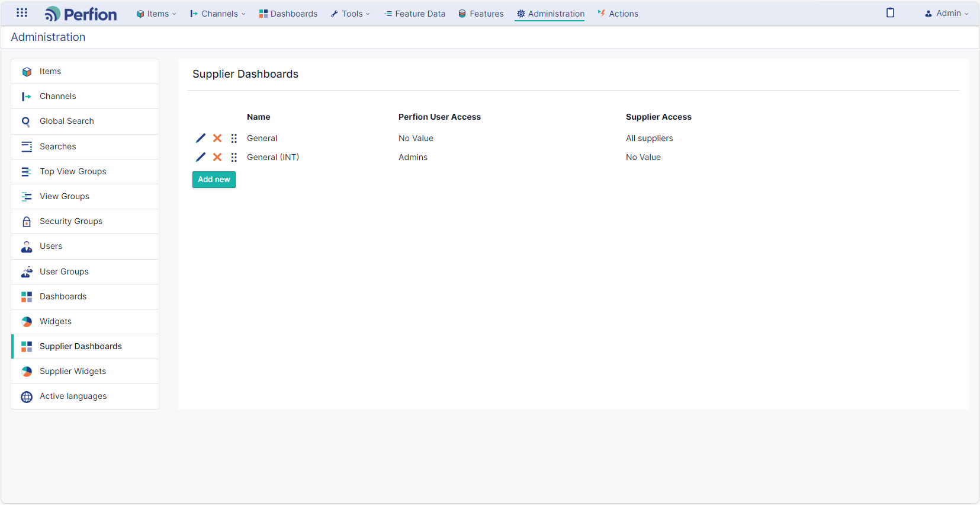Viewport: 980px width, 505px height.
Task: Click the Perfion logo
Action: click(81, 14)
